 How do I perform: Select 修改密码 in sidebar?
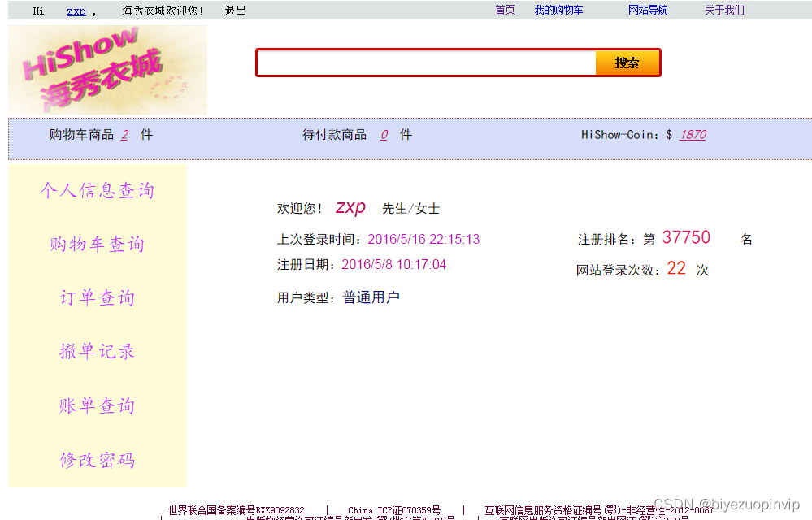point(98,460)
